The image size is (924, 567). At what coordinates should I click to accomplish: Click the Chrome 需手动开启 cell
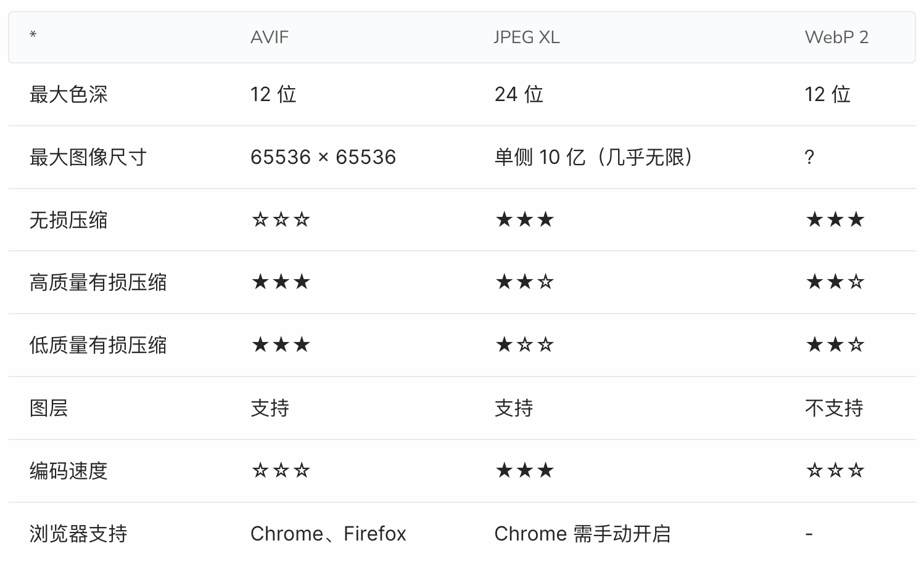tap(582, 534)
